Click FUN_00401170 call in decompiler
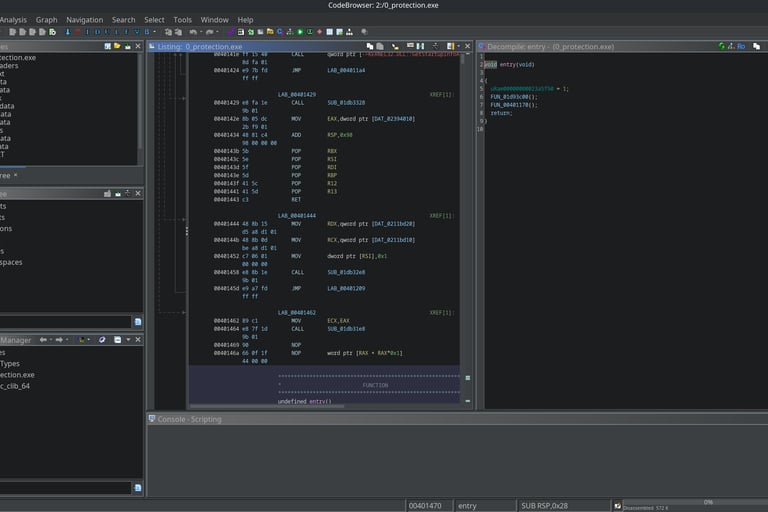768x512 pixels. pos(511,104)
